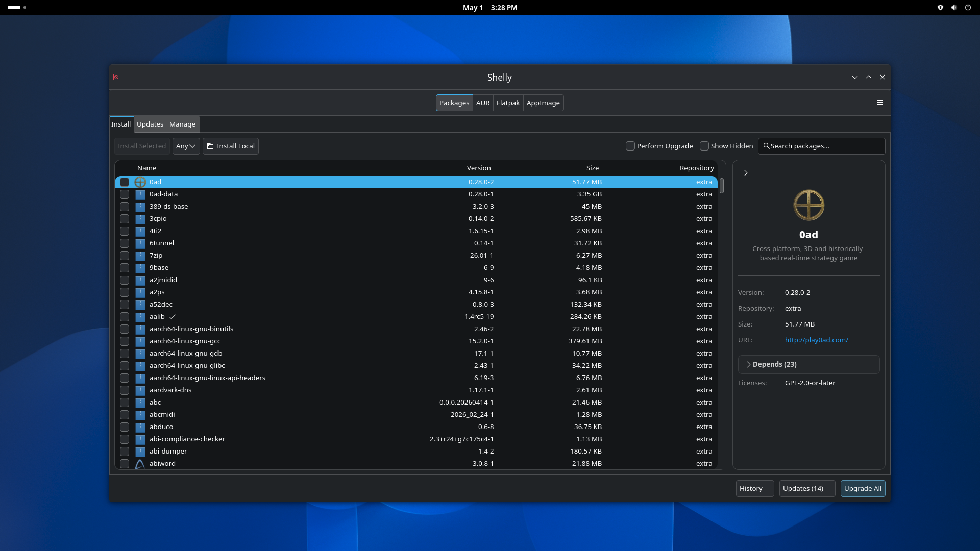Open the power icon in top bar
The image size is (980, 551).
[968, 8]
